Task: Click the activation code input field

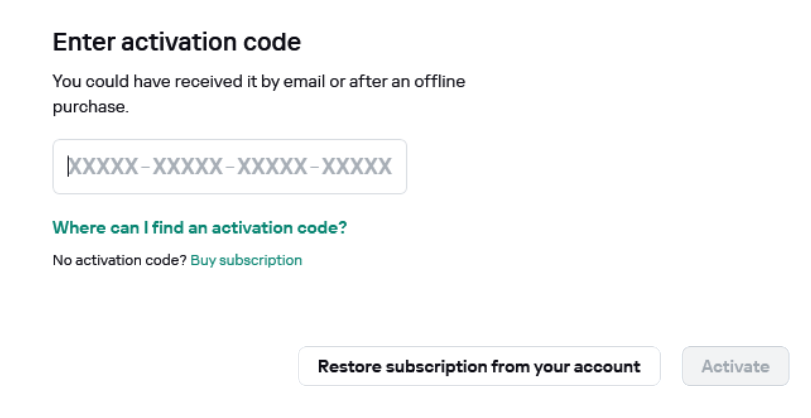Action: point(229,167)
